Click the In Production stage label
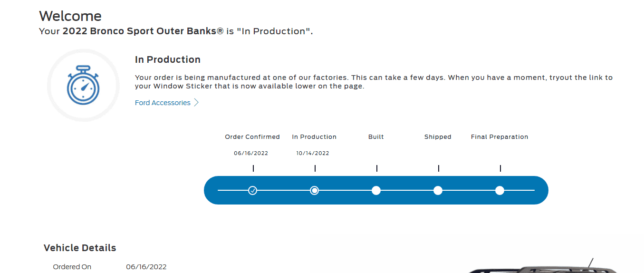Screen dimensions: 644x273 314,137
